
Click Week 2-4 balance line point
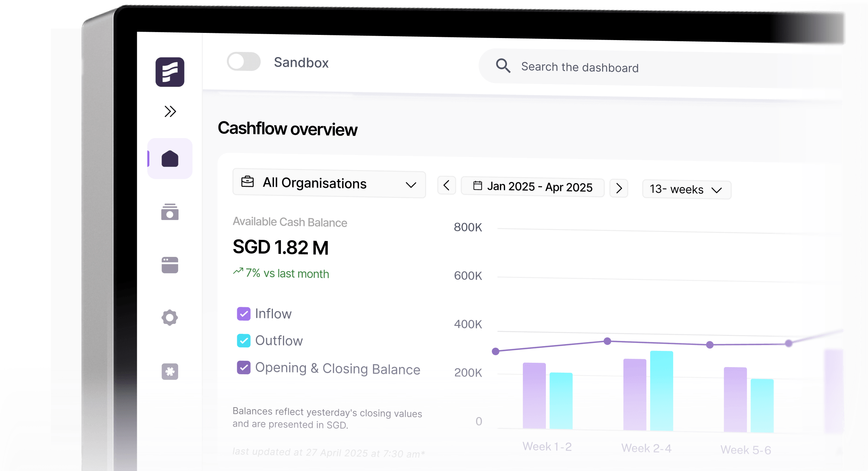click(607, 341)
